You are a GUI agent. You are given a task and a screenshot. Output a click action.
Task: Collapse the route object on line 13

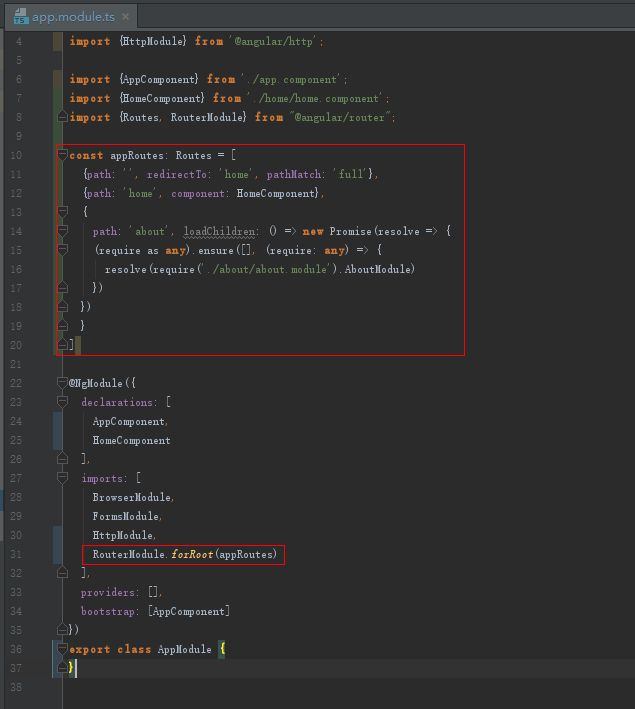[62, 212]
